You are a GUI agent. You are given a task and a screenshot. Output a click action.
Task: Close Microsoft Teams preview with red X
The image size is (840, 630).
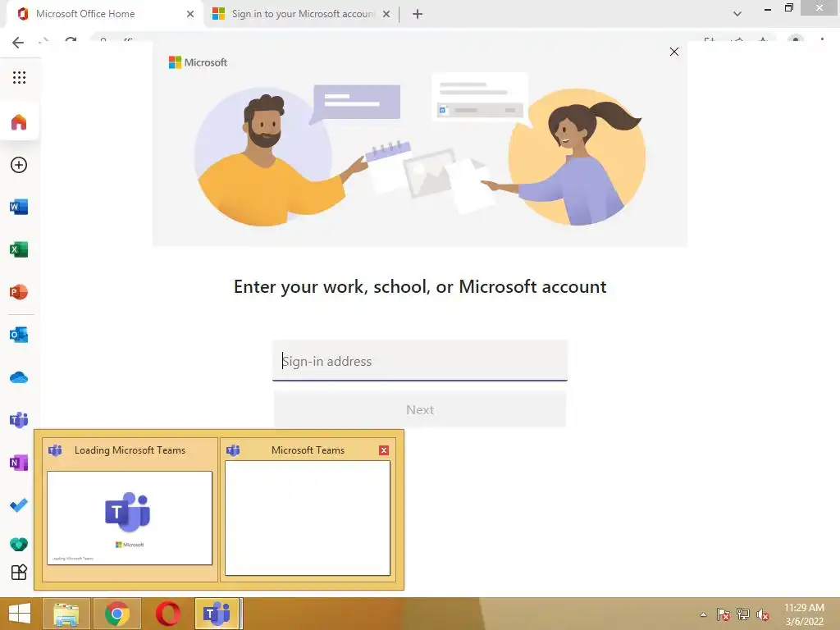[x=384, y=450]
